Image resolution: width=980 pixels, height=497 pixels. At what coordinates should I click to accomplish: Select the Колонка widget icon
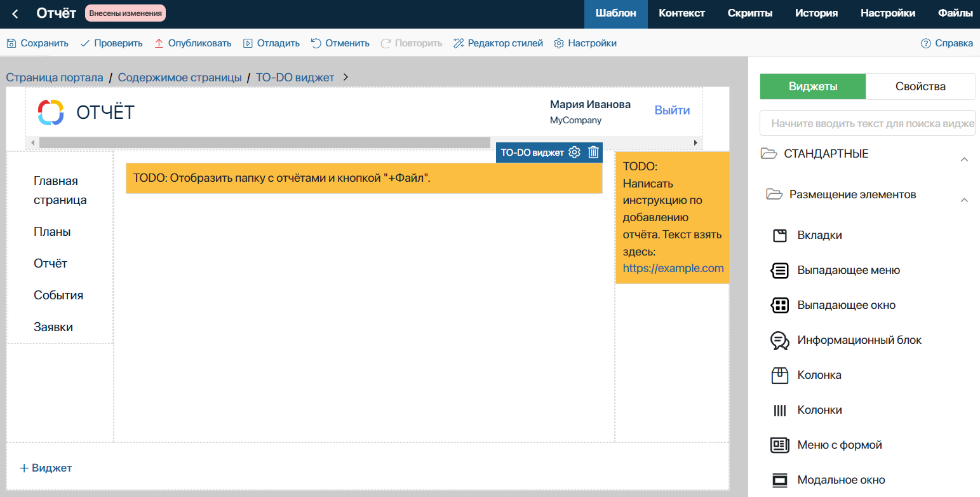point(780,375)
